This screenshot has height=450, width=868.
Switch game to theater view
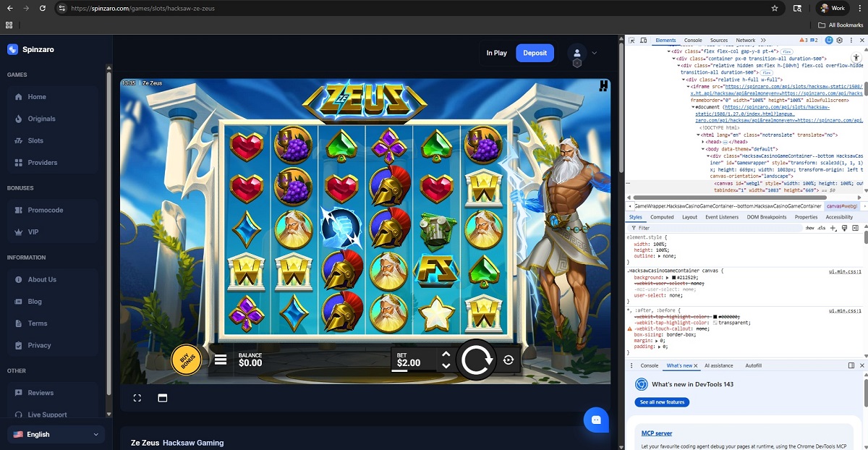pos(163,398)
